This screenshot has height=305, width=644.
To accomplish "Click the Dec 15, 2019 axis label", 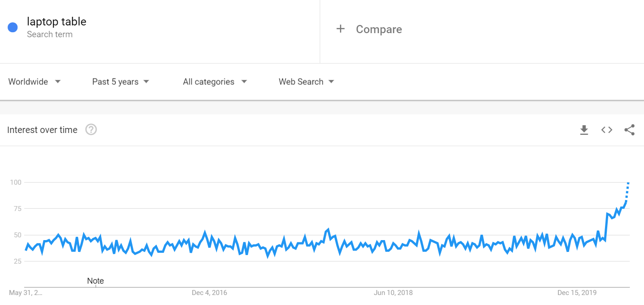I will coord(577,293).
